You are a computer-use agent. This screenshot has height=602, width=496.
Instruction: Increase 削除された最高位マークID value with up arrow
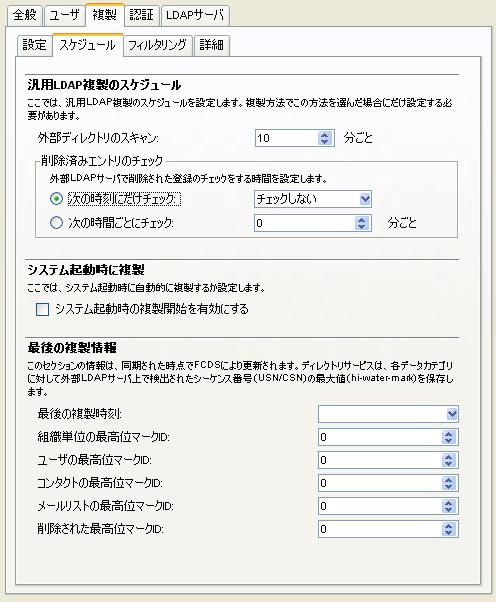click(x=448, y=526)
